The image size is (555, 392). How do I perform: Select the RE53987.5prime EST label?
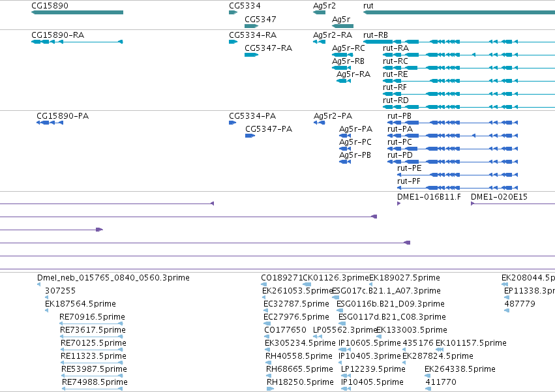94,370
